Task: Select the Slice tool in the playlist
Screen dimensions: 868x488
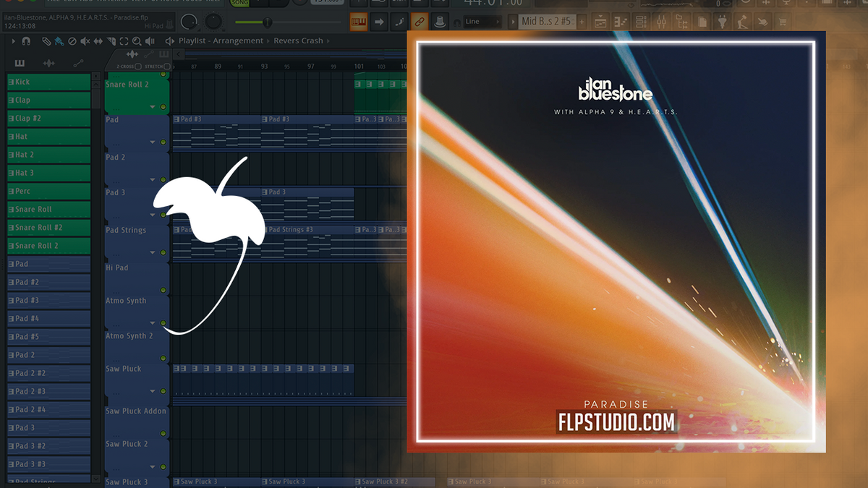Action: coord(110,41)
